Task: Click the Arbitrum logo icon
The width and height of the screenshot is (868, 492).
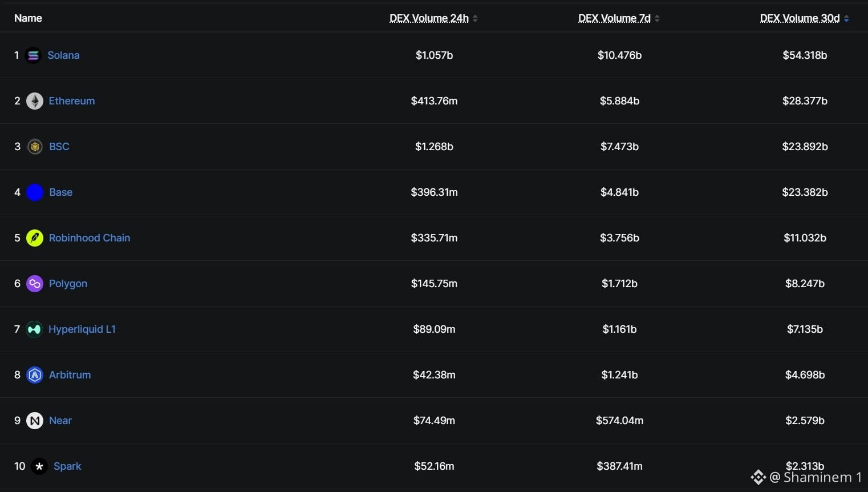Action: [x=35, y=375]
